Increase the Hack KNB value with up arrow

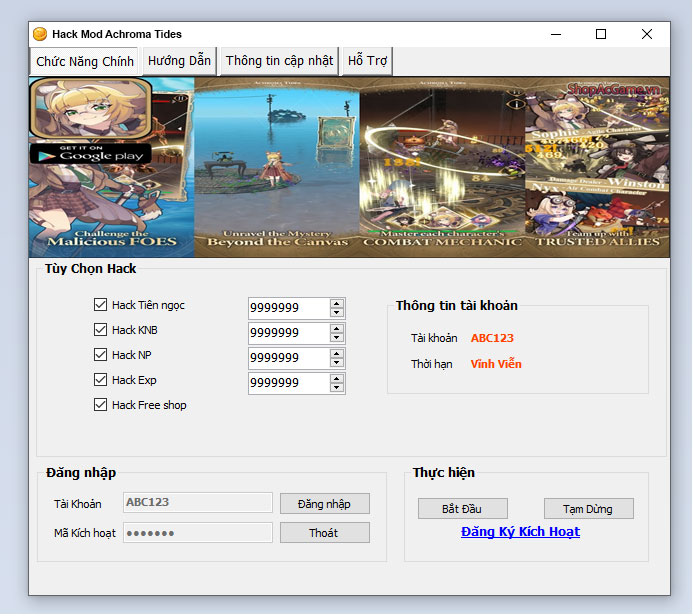pyautogui.click(x=337, y=329)
